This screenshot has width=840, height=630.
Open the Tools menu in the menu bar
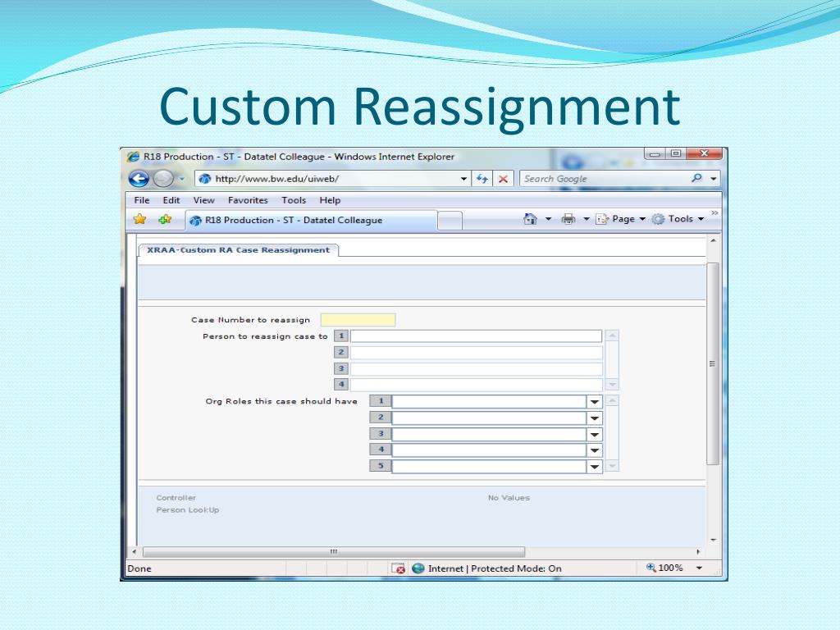(294, 200)
